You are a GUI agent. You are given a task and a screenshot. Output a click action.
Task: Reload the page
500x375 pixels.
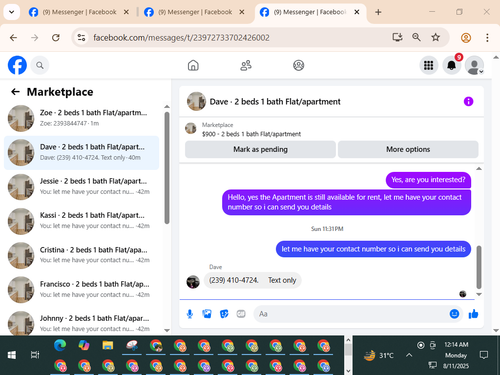56,38
